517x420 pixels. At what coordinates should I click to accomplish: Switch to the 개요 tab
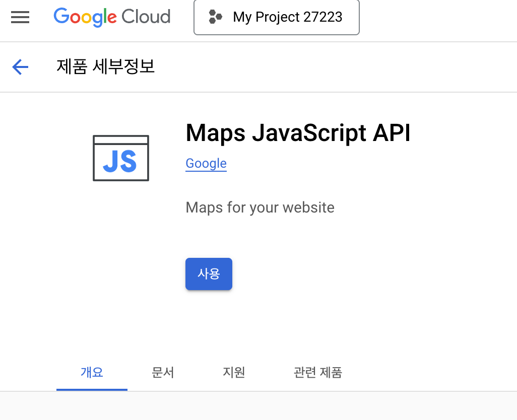pyautogui.click(x=92, y=373)
